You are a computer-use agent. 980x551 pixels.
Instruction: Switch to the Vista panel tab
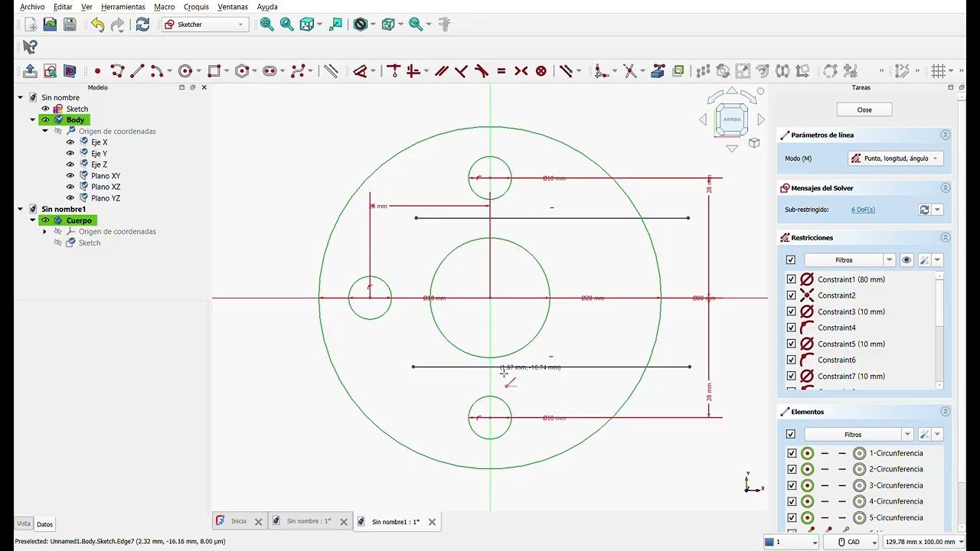click(24, 524)
